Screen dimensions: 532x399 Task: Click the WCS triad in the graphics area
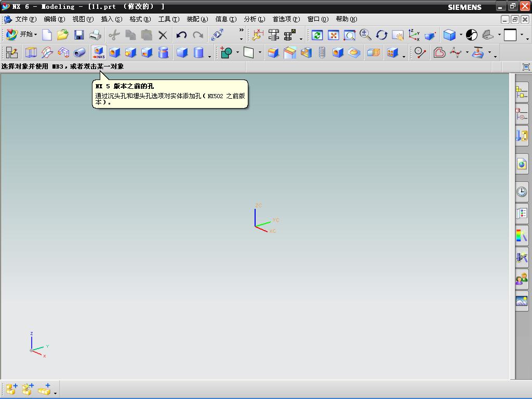pos(267,219)
